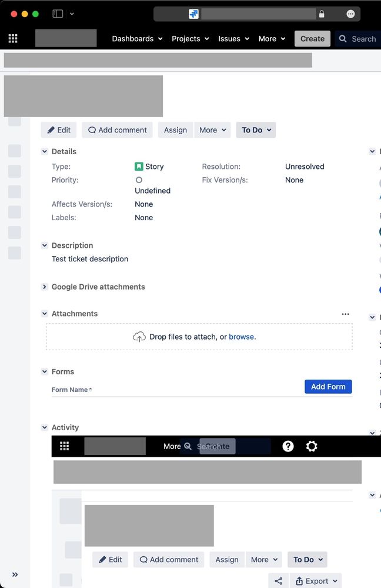
Task: Collapse the Details section
Action: pos(44,151)
